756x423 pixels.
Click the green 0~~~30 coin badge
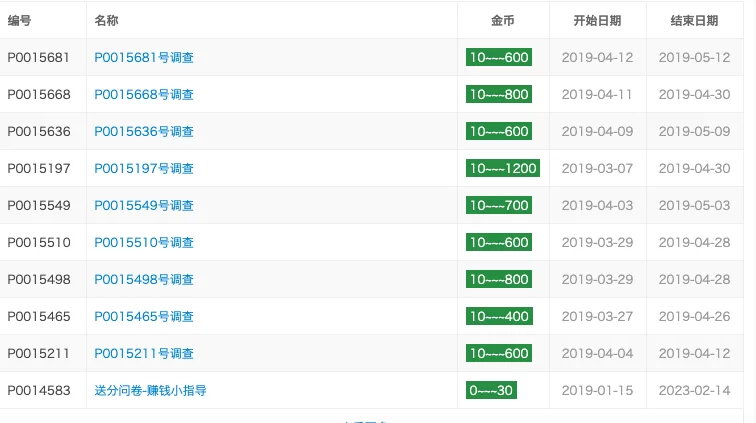[491, 391]
